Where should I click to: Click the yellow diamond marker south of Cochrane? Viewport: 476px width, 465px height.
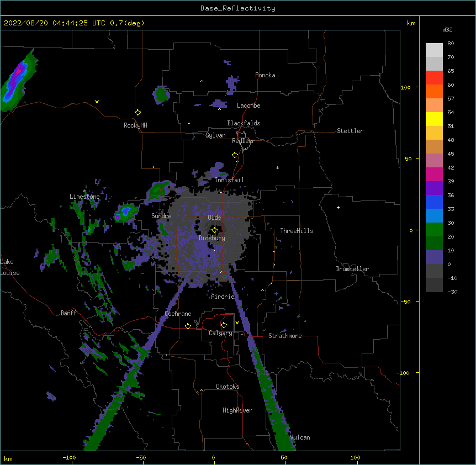tap(188, 326)
